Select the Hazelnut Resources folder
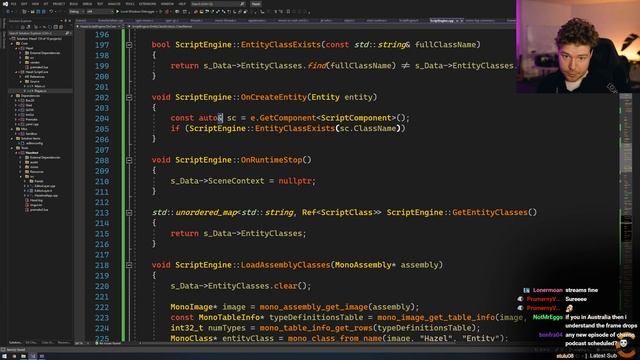This screenshot has height=360, width=640. click(x=38, y=172)
